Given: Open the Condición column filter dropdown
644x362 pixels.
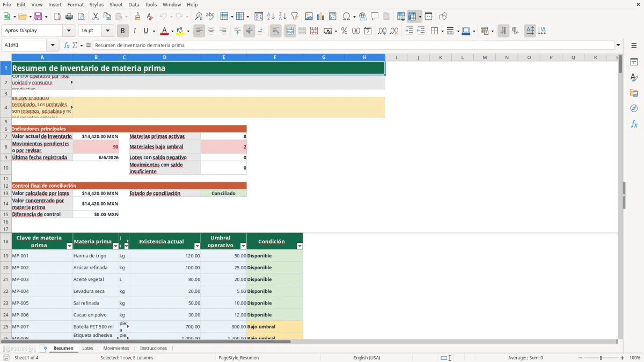Looking at the screenshot, I should click(x=299, y=246).
